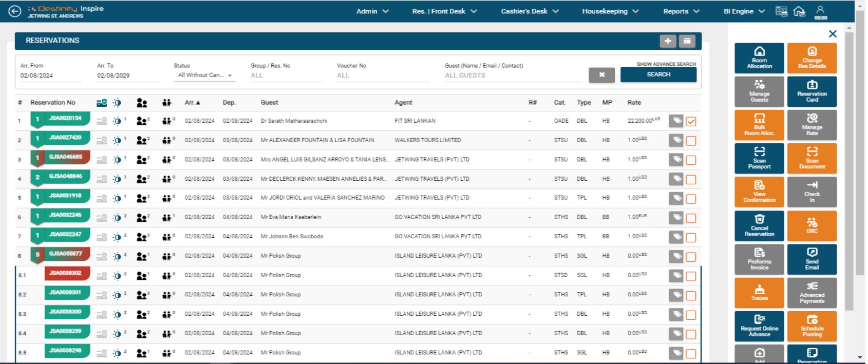Clear search filters with X button
The height and width of the screenshot is (364, 868).
(601, 75)
